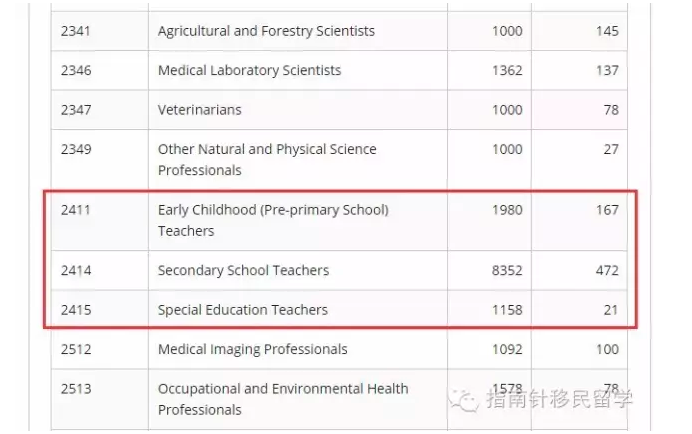
Task: Click the 指南针移民留学 watermark text
Action: (x=560, y=399)
